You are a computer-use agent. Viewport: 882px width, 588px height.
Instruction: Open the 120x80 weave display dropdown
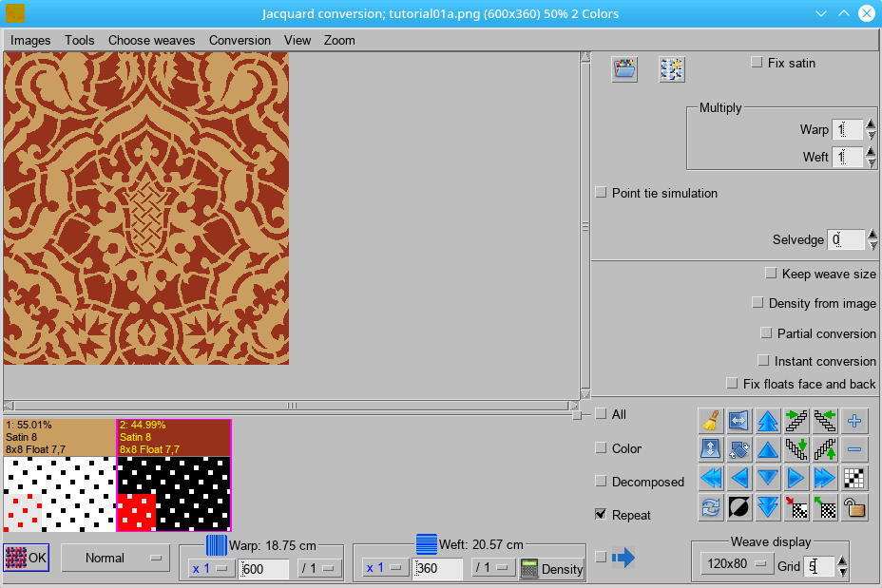(737, 564)
